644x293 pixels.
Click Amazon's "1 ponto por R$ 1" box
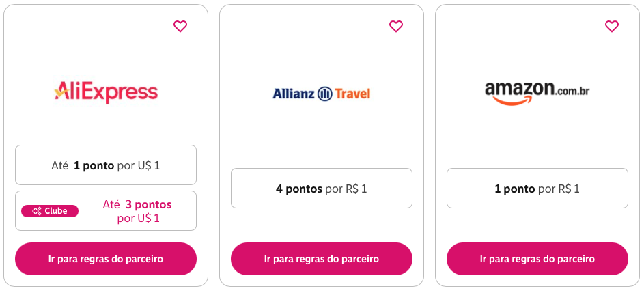tap(537, 189)
